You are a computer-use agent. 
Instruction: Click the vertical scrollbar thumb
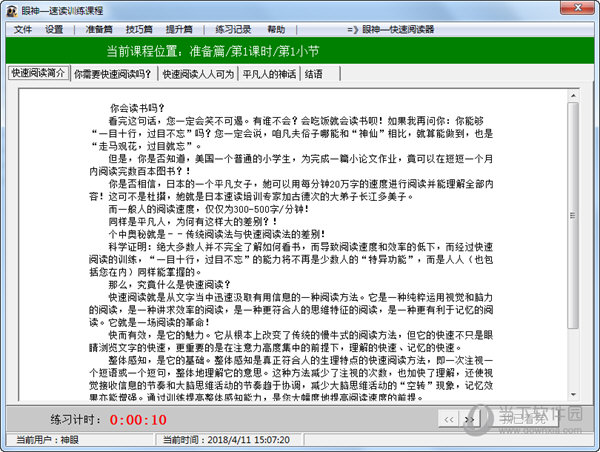tap(573, 215)
